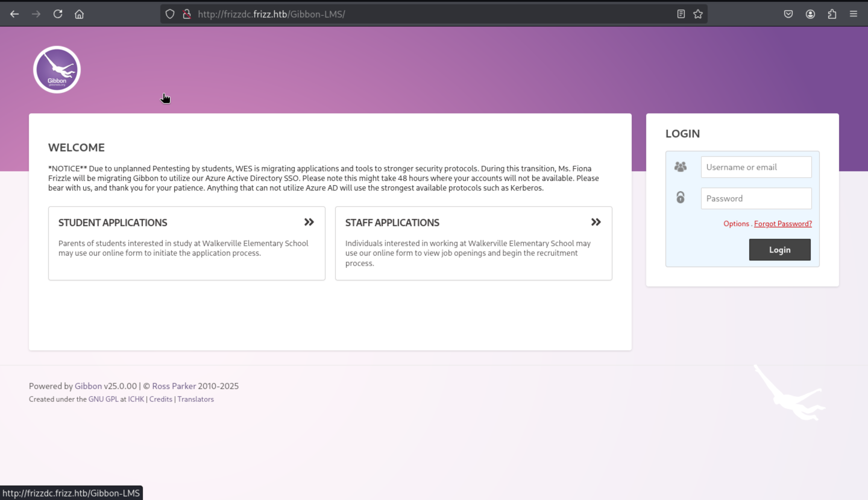Click the Gibbon logo
This screenshot has height=500, width=868.
[x=57, y=70]
